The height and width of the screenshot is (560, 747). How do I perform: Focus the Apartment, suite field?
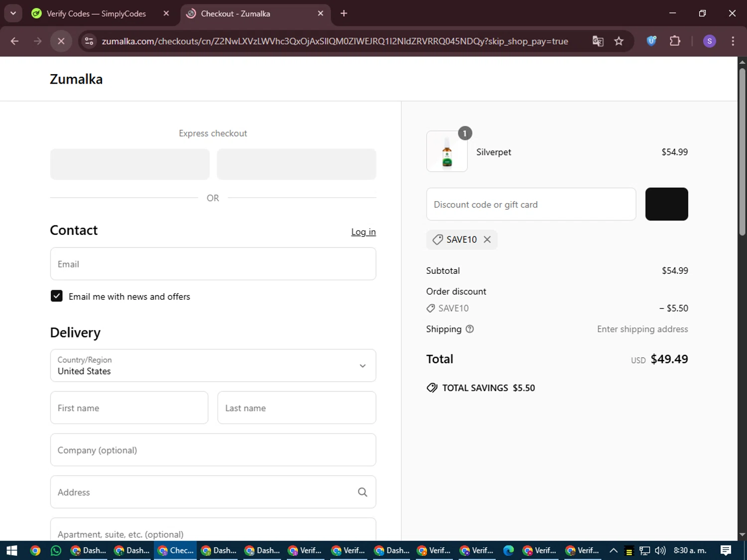213,531
